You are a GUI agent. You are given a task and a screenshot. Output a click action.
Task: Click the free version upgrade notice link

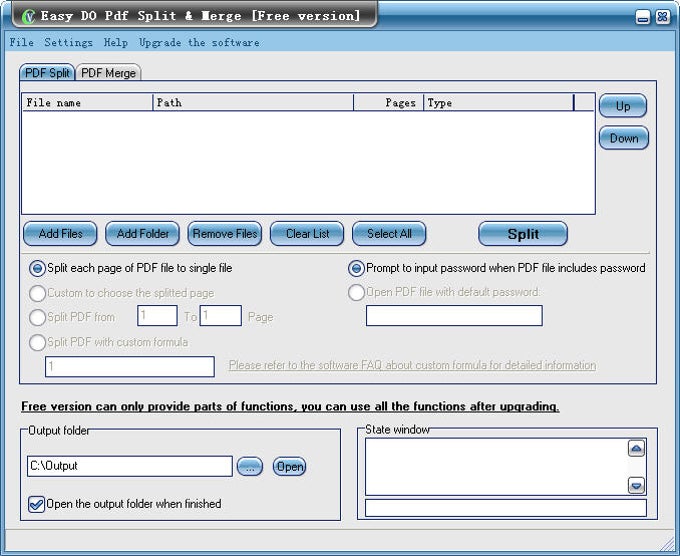[290, 406]
